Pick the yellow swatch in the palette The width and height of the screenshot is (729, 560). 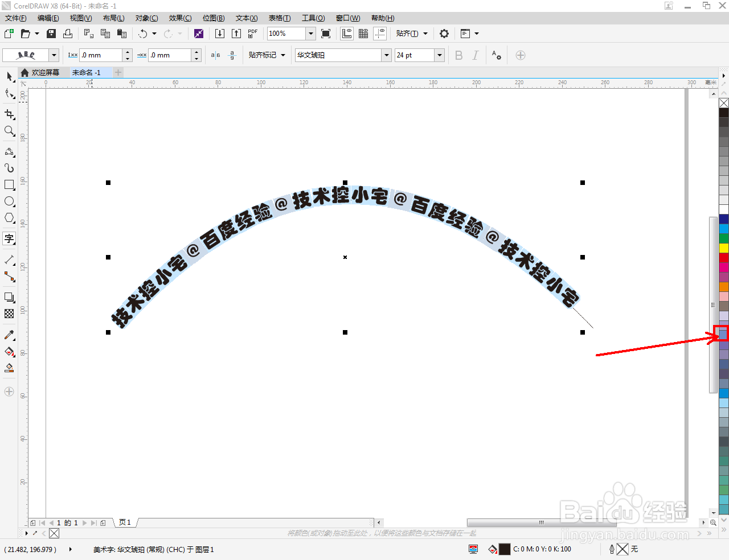coord(724,248)
